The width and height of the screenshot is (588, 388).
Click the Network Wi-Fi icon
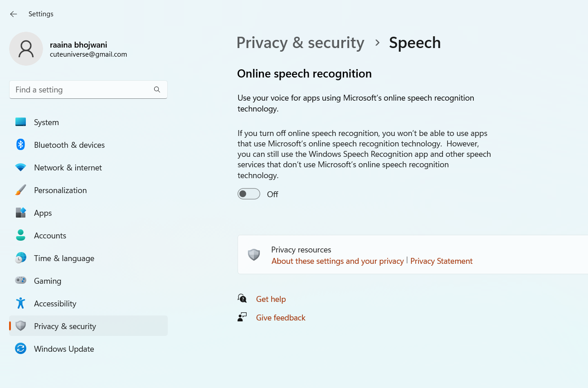tap(20, 168)
